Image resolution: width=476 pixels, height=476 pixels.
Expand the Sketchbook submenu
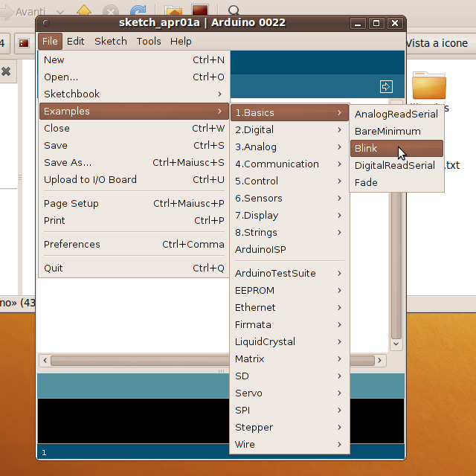(x=134, y=94)
